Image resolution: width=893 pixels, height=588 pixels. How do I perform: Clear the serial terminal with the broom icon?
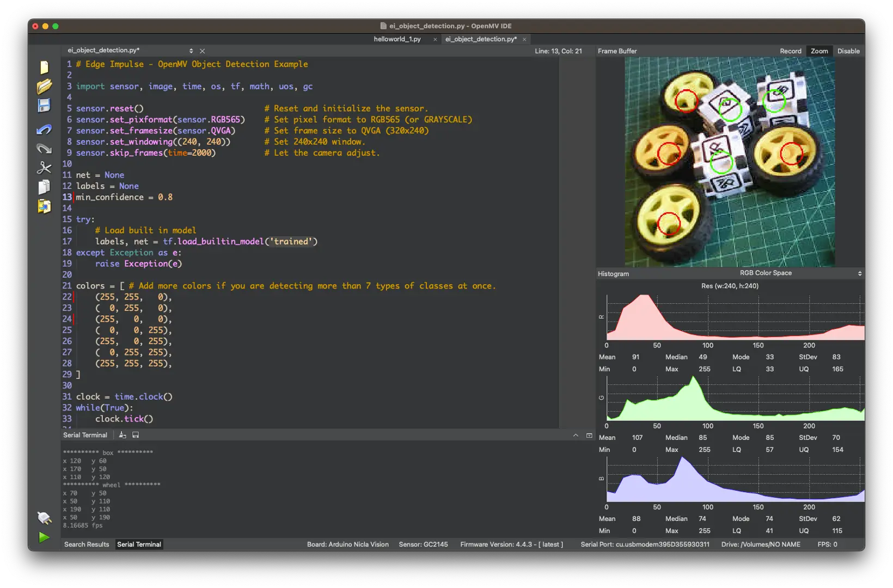click(123, 435)
